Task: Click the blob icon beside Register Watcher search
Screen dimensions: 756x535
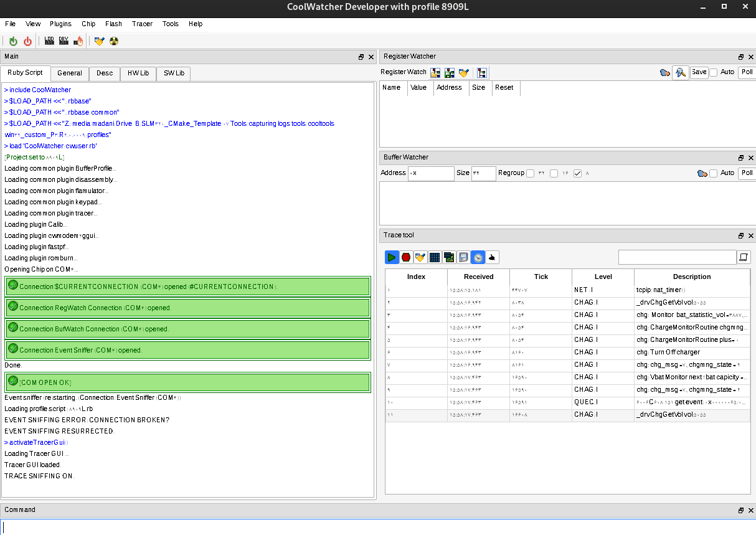Action: (665, 72)
